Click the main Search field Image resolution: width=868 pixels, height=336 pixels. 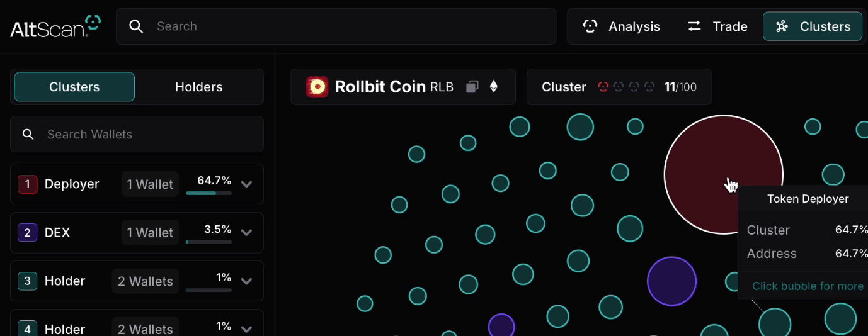[x=336, y=26]
